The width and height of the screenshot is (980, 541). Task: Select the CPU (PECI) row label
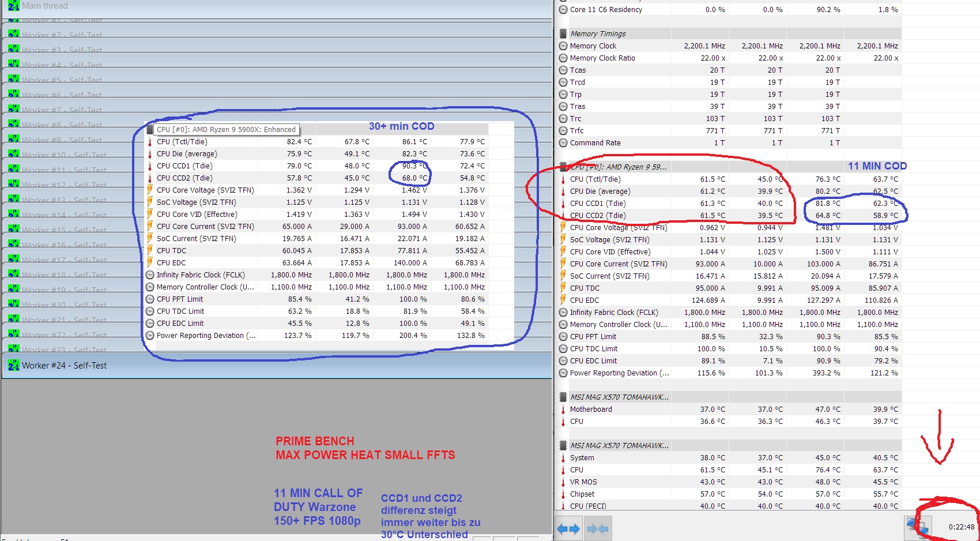588,506
